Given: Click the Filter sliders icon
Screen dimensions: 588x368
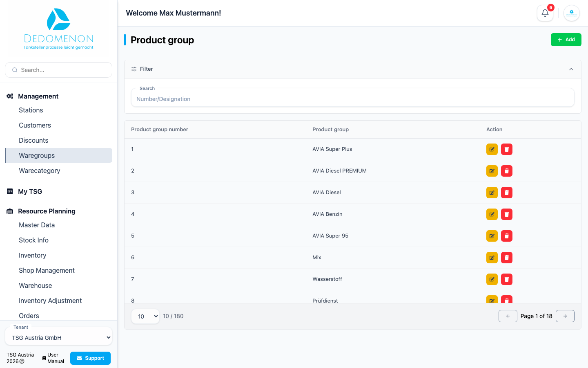Looking at the screenshot, I should [134, 69].
